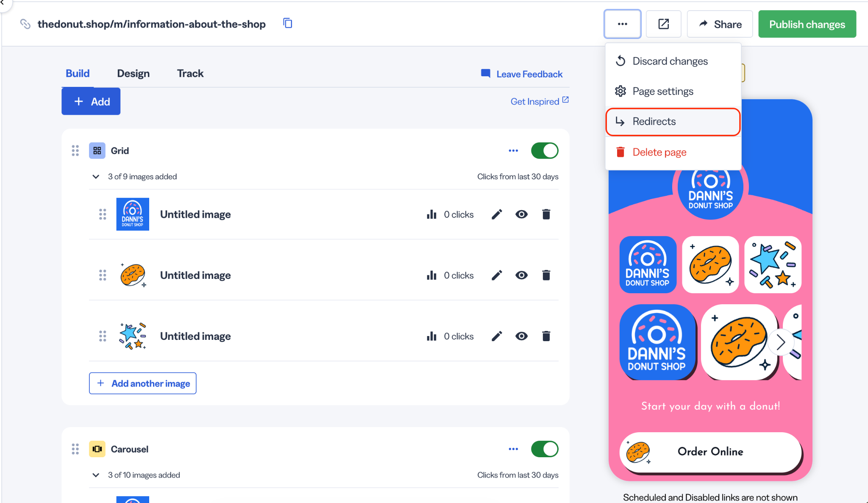Switch to the Build tab
868x503 pixels.
tap(78, 74)
